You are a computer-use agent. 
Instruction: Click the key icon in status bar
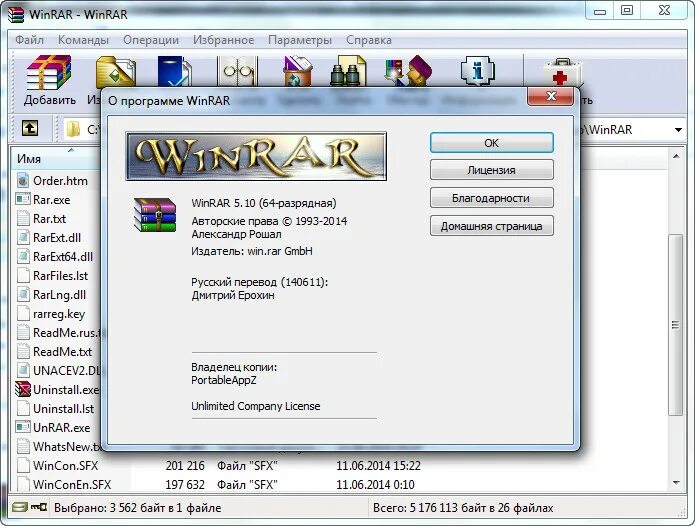coord(39,507)
